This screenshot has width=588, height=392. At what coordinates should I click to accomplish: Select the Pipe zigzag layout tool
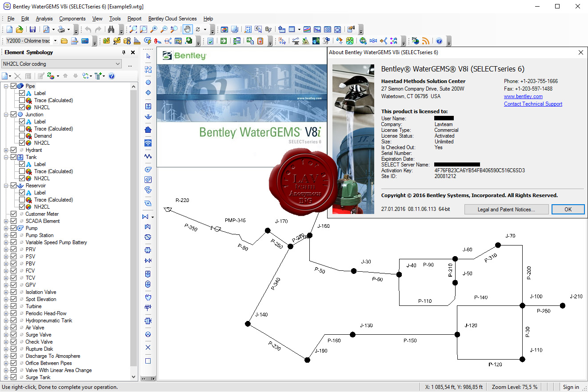(x=148, y=156)
